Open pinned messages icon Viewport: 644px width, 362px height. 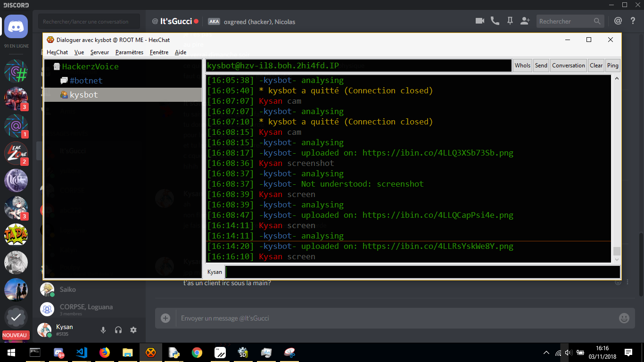[x=510, y=21]
